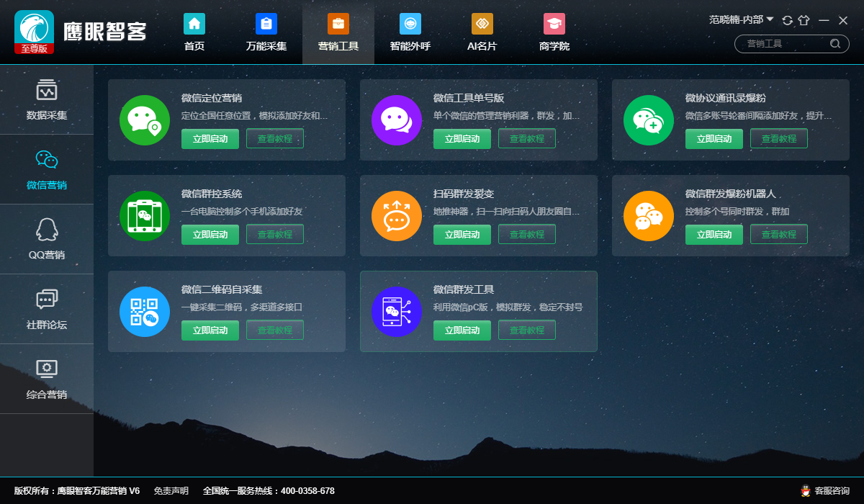The image size is (864, 504).
Task: Open the 智能外呼 icon
Action: [410, 24]
